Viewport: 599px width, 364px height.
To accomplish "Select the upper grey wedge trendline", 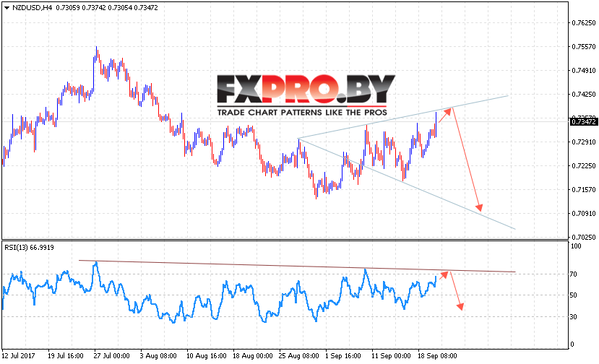I will pyautogui.click(x=403, y=117).
